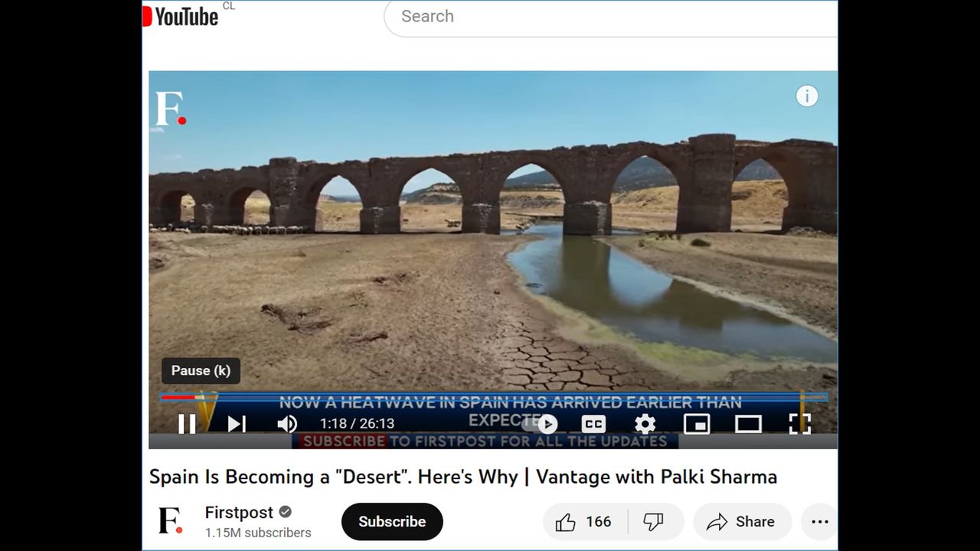Open video settings gear menu
This screenshot has height=551, width=980.
(x=645, y=424)
